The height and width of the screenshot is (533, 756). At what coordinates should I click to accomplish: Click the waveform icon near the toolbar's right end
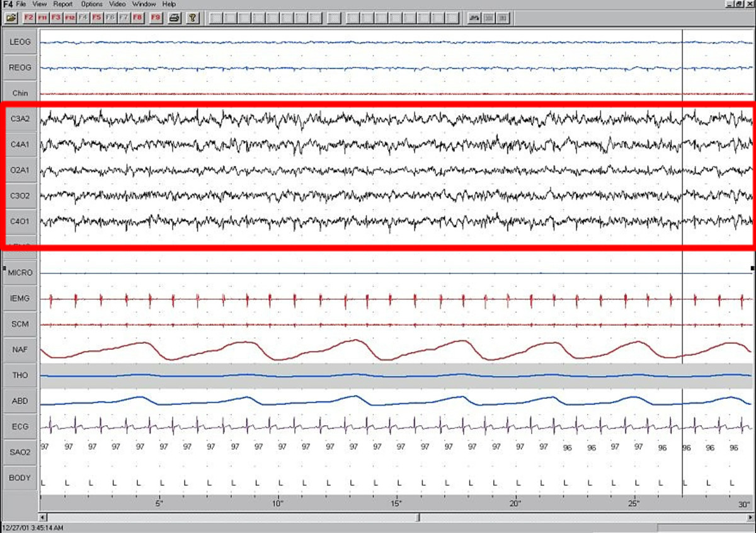point(473,18)
